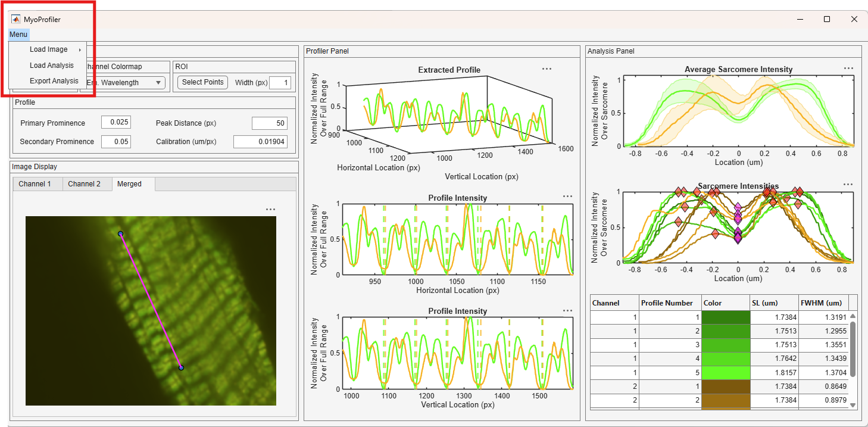This screenshot has width=868, height=427.
Task: Click the Image Display panel label
Action: (x=35, y=167)
